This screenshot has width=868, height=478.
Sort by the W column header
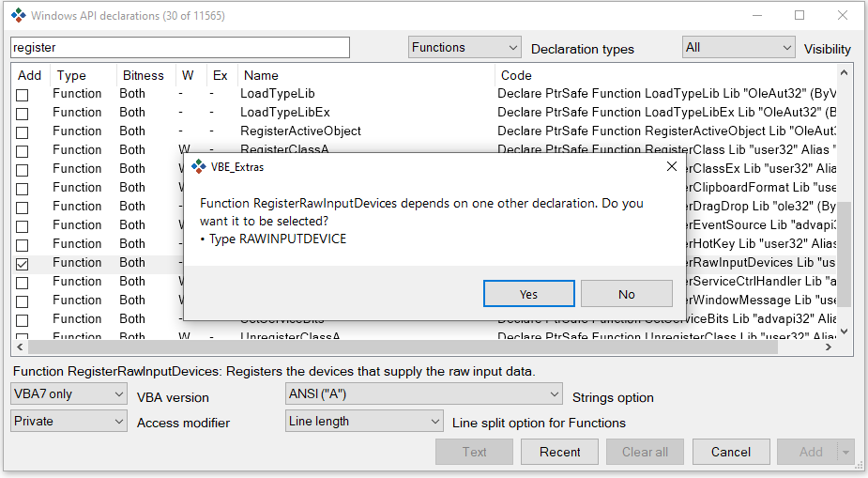tap(190, 75)
